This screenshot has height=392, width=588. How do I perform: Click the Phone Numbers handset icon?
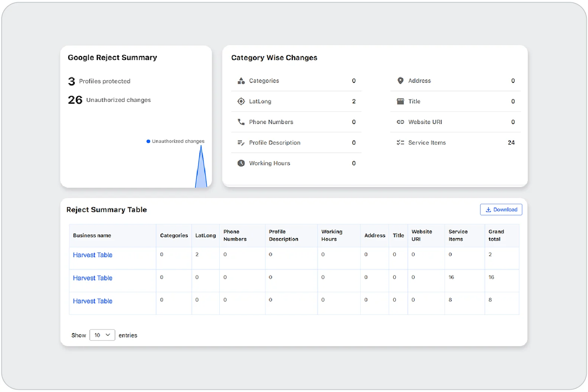pyautogui.click(x=241, y=122)
